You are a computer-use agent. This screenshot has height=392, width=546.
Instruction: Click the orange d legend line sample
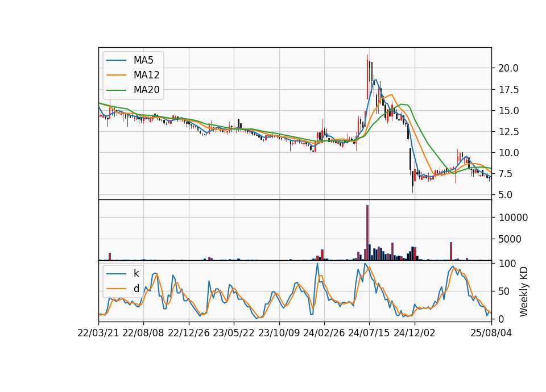[x=116, y=289]
